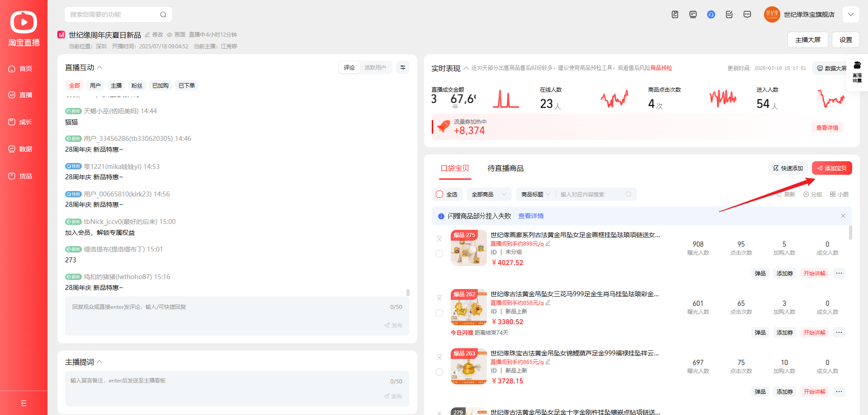This screenshot has width=868, height=415.
Task: Click the 添加宝贝 button
Action: tap(832, 168)
